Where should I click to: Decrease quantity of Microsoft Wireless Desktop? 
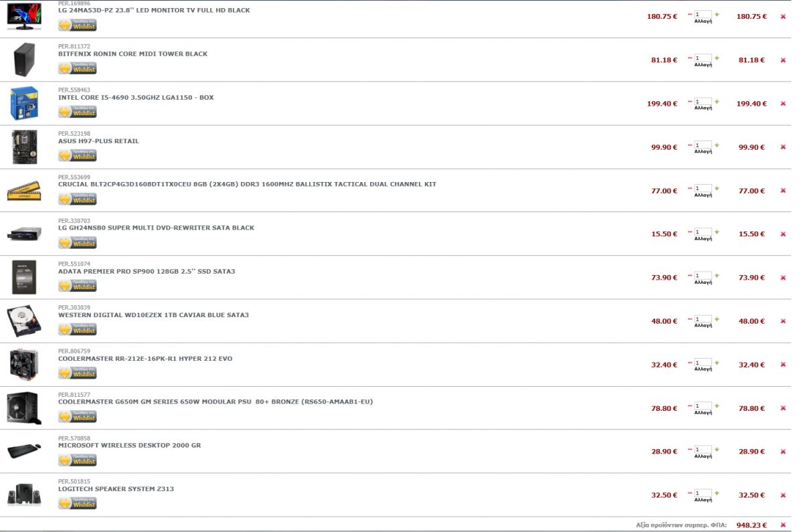pyautogui.click(x=690, y=449)
